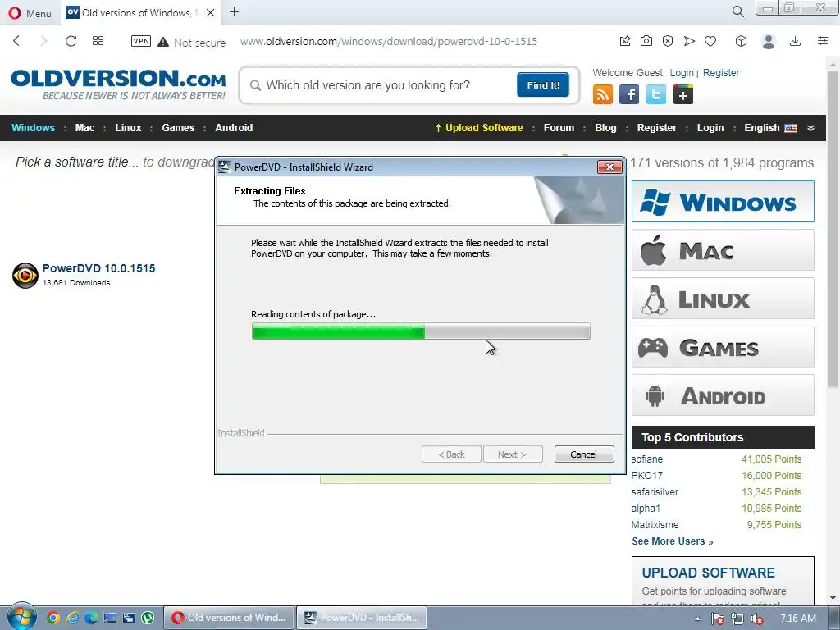Open a new browser tab
Screen dimensions: 840x630
(x=234, y=12)
